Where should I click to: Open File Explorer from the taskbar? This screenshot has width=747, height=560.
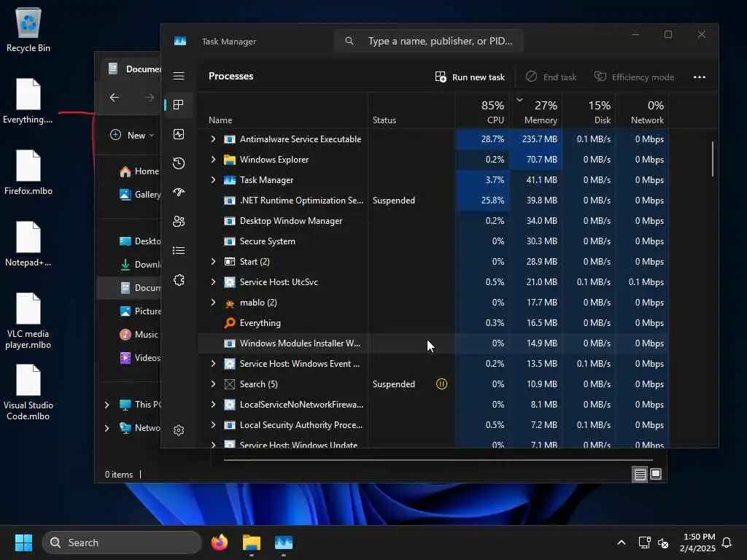(252, 542)
